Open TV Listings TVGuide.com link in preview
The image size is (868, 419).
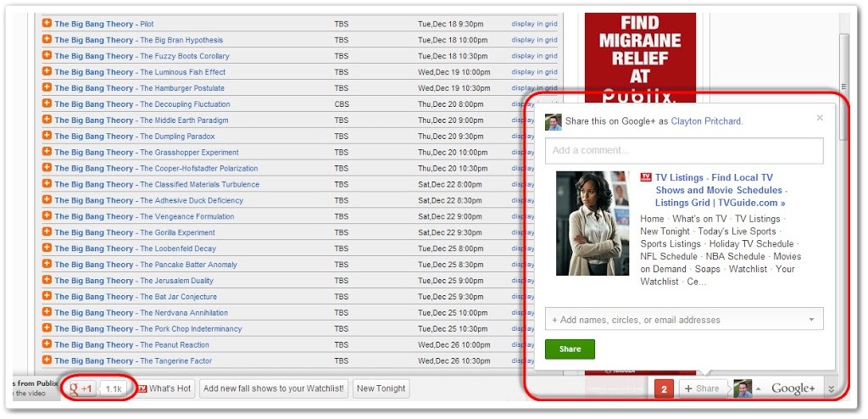[721, 190]
